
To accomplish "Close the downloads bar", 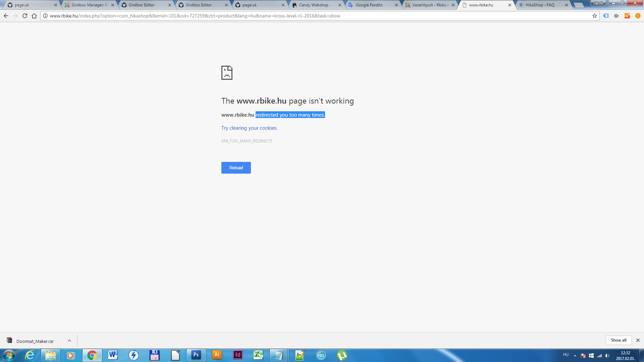I will tap(638, 340).
